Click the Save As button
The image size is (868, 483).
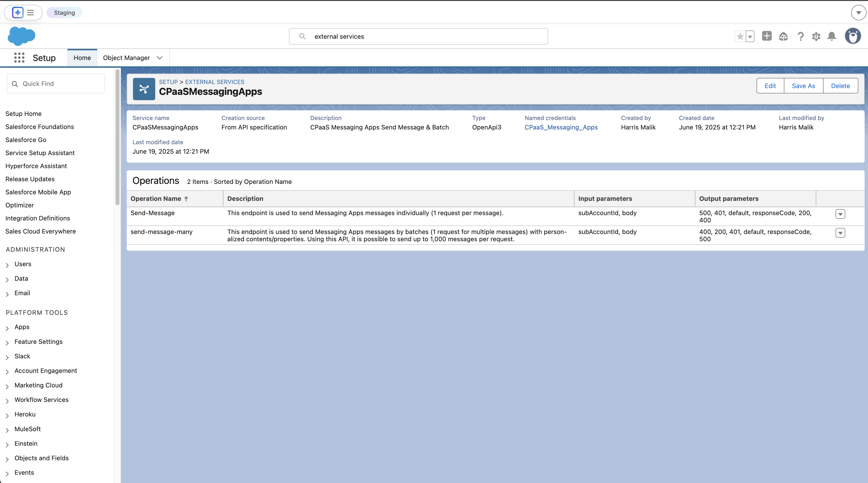pyautogui.click(x=803, y=86)
